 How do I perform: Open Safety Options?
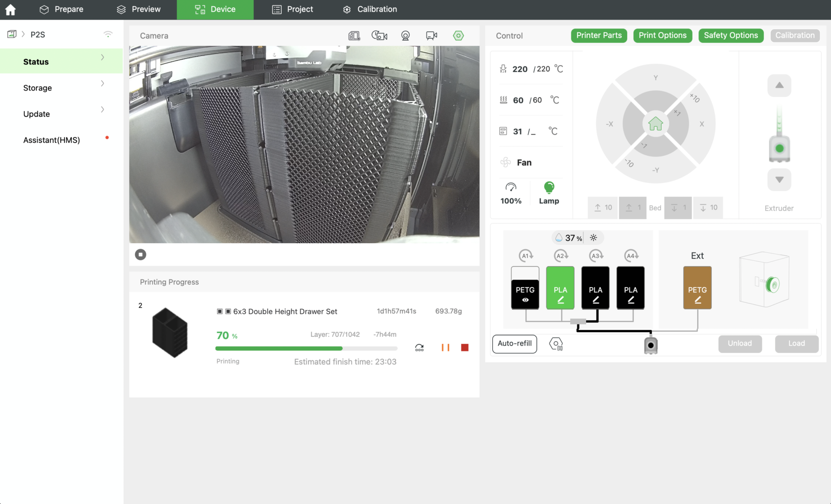(x=730, y=35)
